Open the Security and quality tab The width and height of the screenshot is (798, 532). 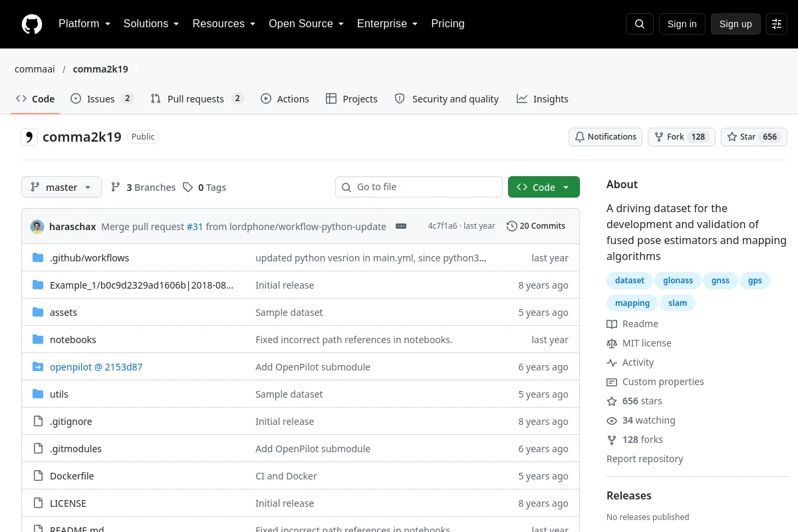[x=447, y=98]
